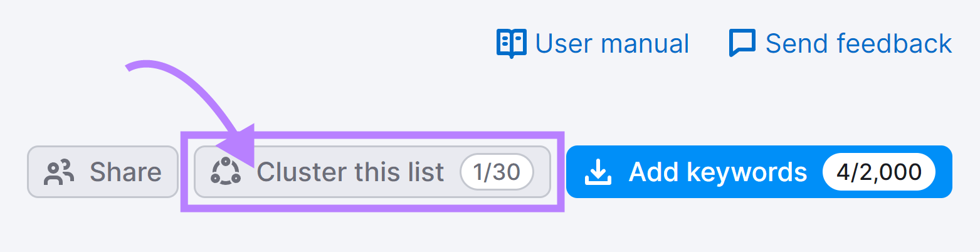This screenshot has width=980, height=252.
Task: Open the User manual book icon
Action: (512, 44)
